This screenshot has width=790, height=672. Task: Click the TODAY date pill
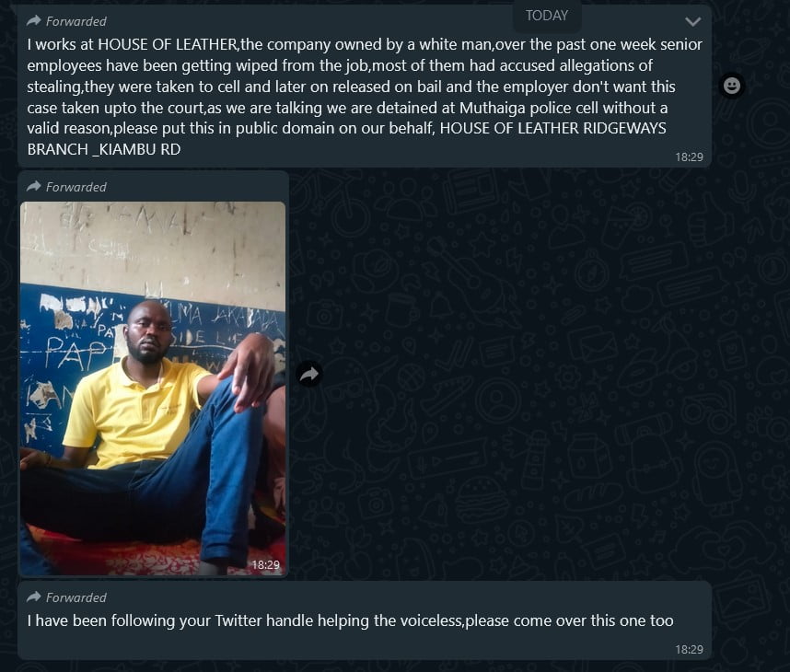tap(547, 15)
